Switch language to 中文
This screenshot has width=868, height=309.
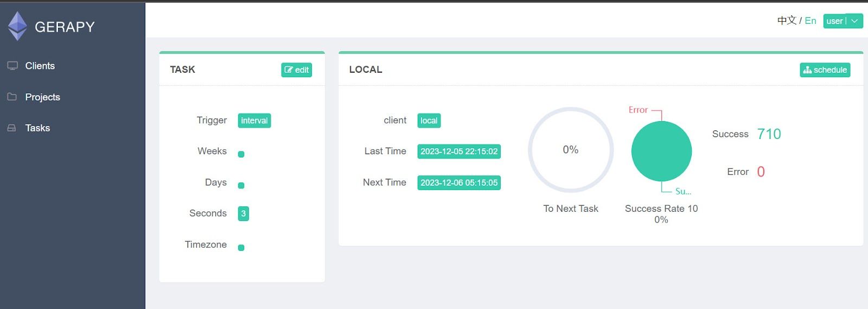[x=787, y=21]
